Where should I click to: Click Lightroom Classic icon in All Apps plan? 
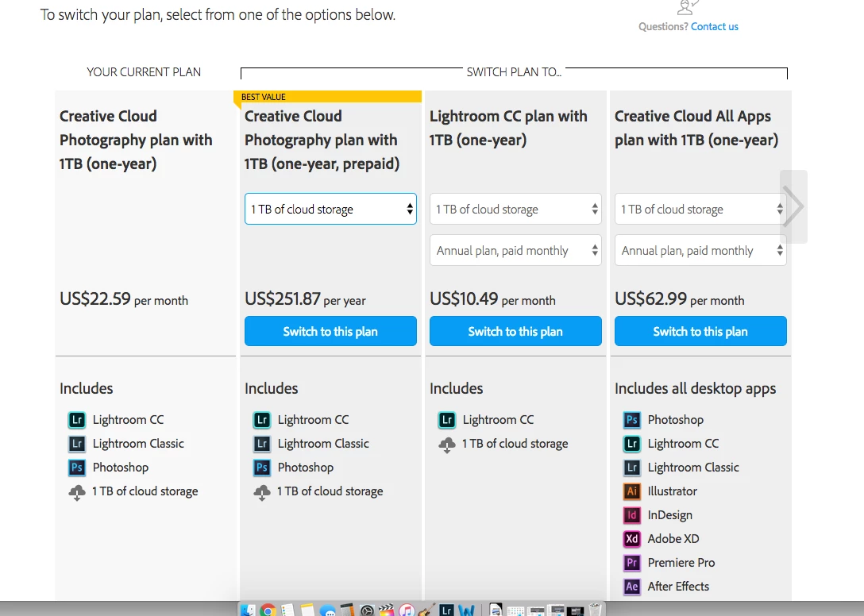pos(632,468)
